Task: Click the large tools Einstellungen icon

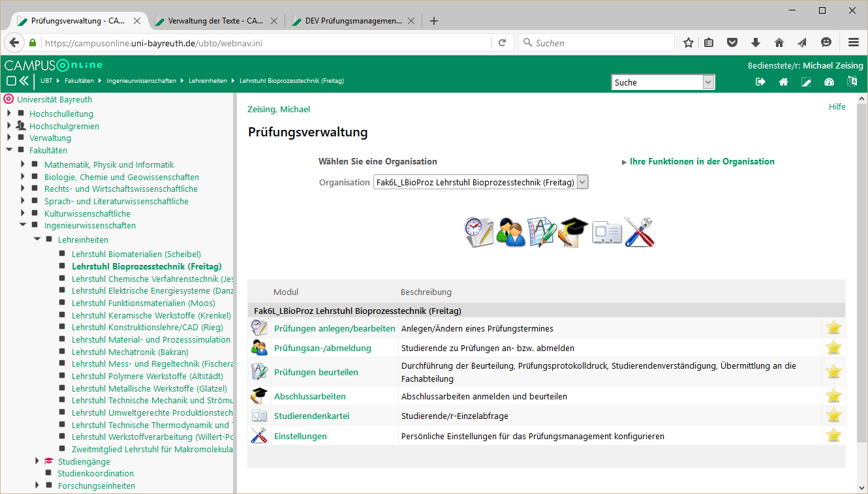Action: (x=638, y=232)
